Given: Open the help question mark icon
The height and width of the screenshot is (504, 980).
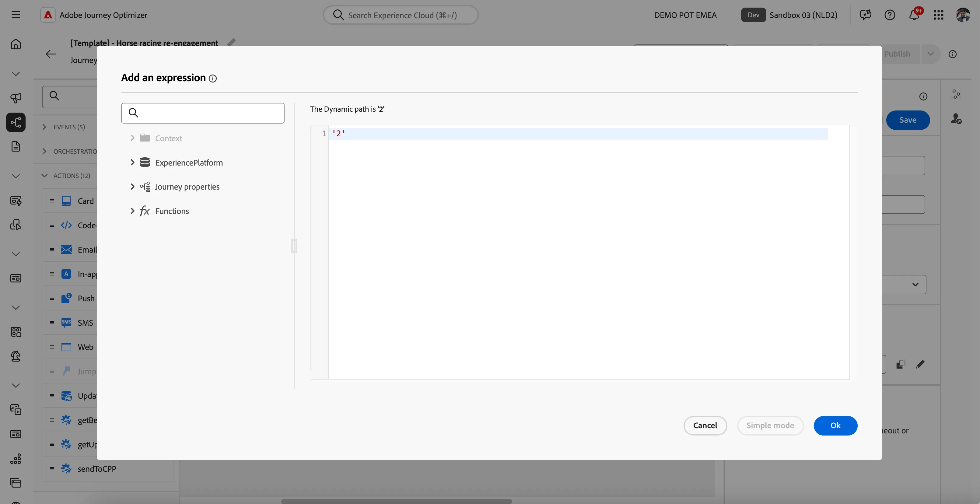Looking at the screenshot, I should coord(889,15).
